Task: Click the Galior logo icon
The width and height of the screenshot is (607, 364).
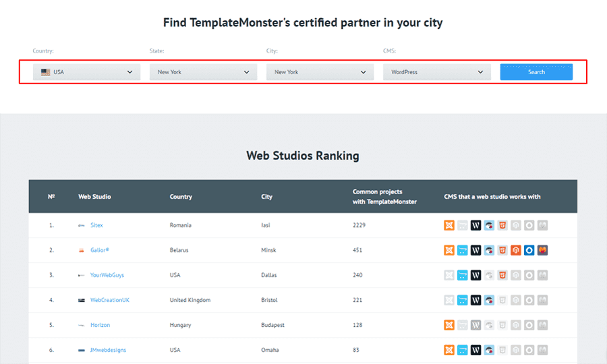Action: tap(82, 250)
